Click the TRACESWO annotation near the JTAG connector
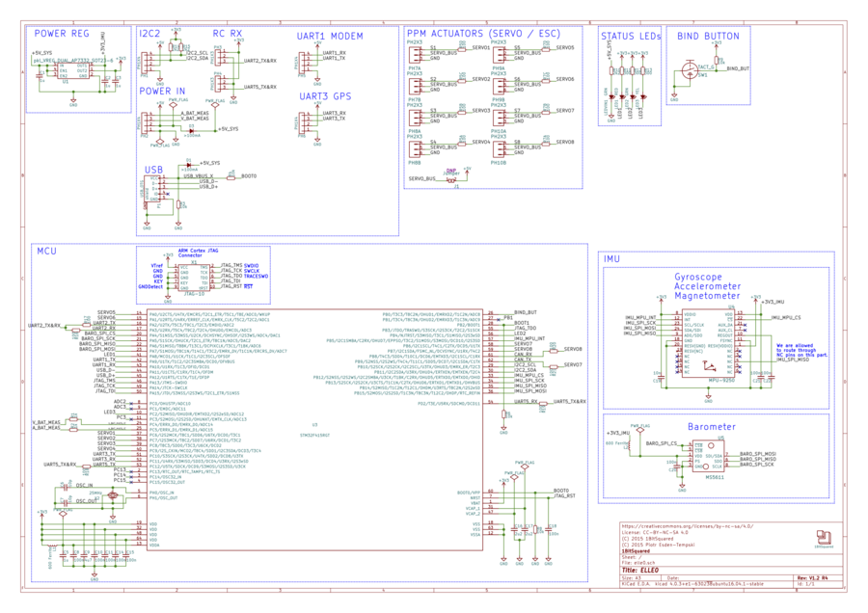The width and height of the screenshot is (868, 613). pos(256,276)
